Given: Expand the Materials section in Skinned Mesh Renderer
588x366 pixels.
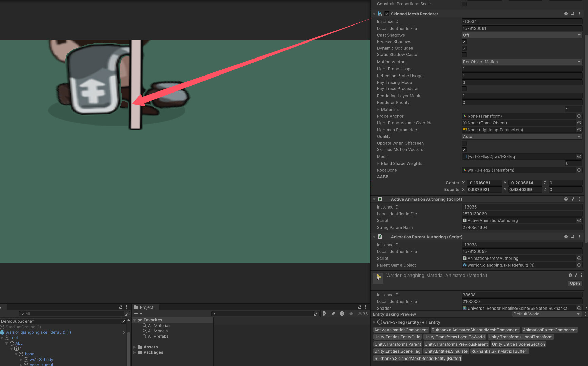Looking at the screenshot, I should [x=378, y=109].
